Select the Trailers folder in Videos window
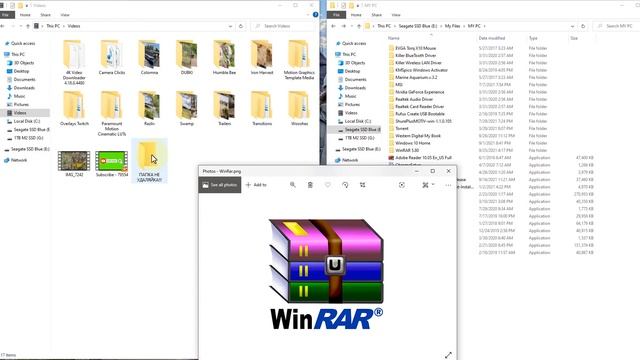This screenshot has width=640, height=360. point(224,109)
